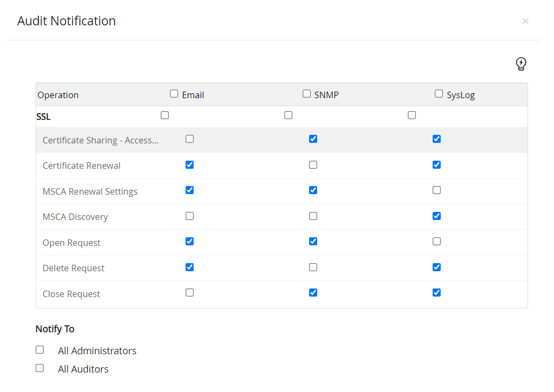The height and width of the screenshot is (392, 554).
Task: Toggle SSL group Email checkbox
Action: point(165,115)
